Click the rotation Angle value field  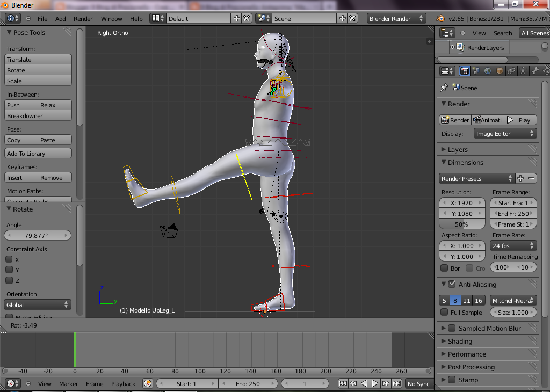(x=38, y=235)
